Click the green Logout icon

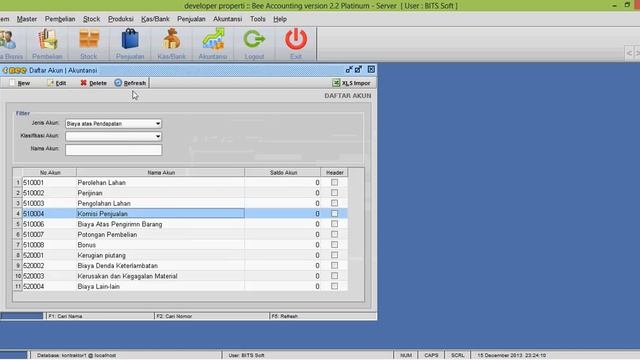[x=254, y=44]
